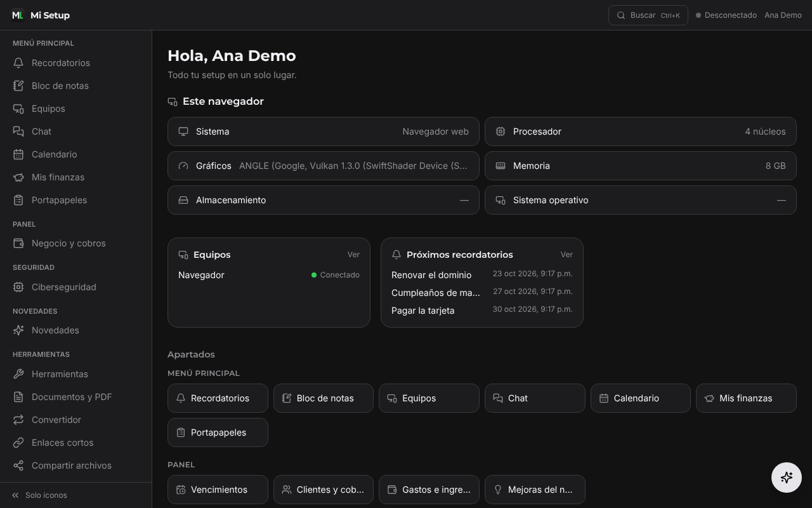
Task: Click the ML logo in the header
Action: tap(18, 15)
